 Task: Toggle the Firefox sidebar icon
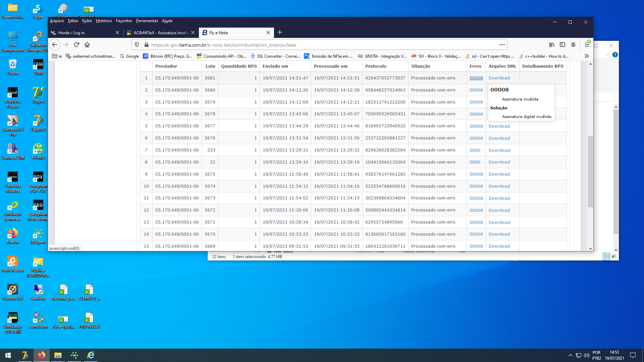(x=562, y=45)
